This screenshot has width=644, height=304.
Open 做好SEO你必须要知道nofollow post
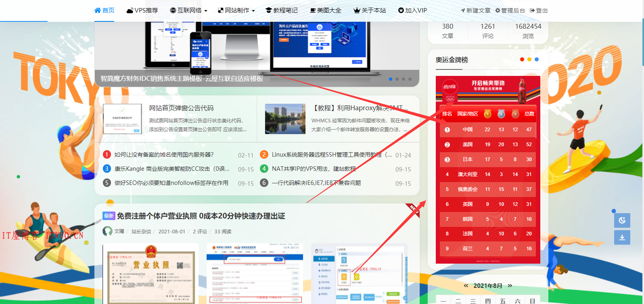click(x=171, y=183)
